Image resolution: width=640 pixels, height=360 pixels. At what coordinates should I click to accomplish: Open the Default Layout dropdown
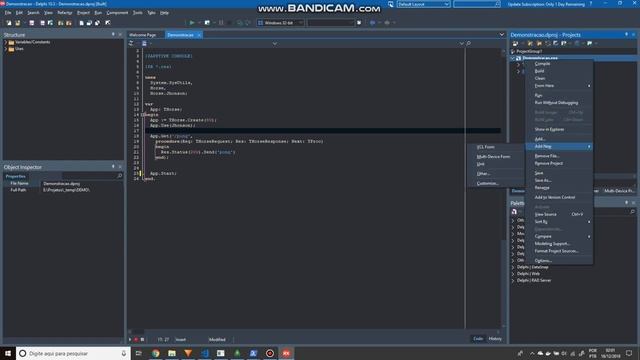point(423,4)
